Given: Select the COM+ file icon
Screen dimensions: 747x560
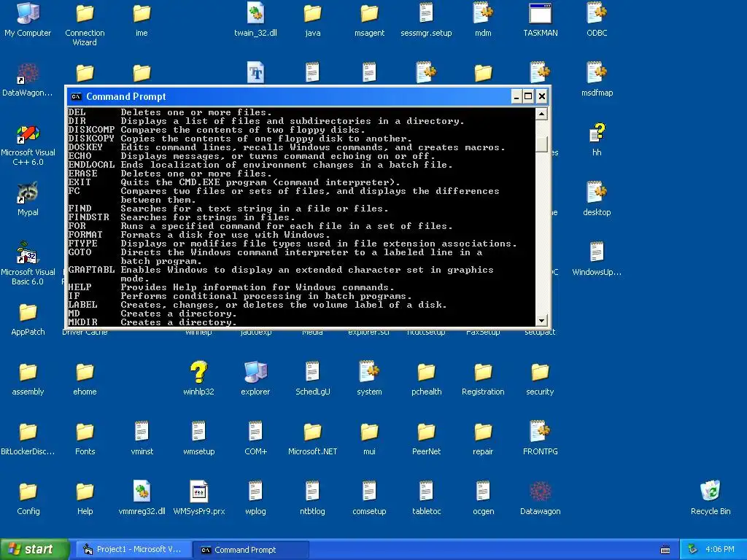Looking at the screenshot, I should [255, 432].
